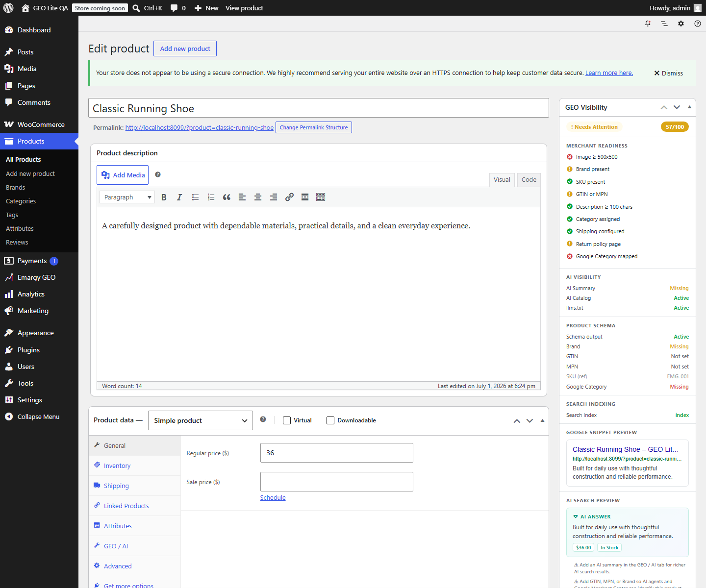Open Media in the sidebar
706x588 pixels.
39,69
